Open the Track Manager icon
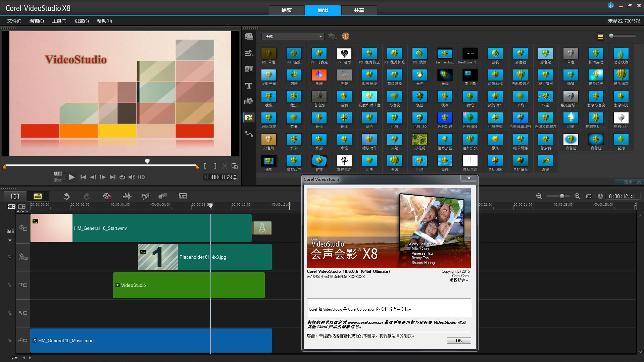 coord(22,206)
